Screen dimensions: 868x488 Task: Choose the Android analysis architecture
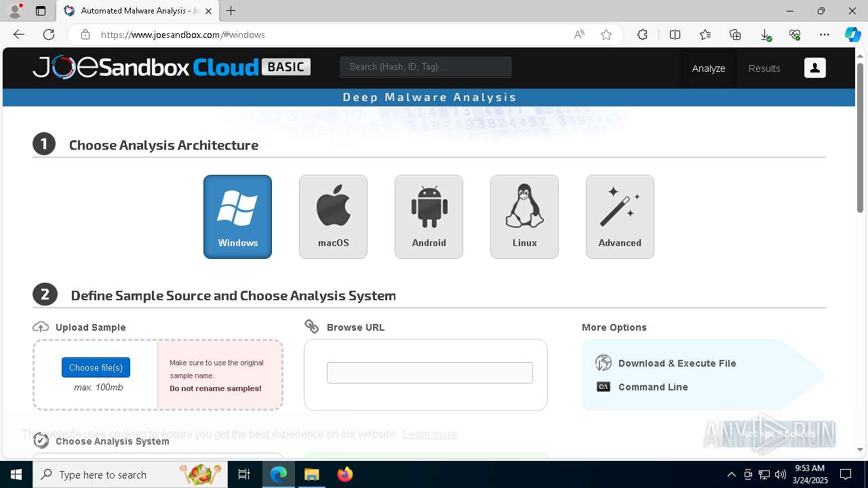coord(429,217)
